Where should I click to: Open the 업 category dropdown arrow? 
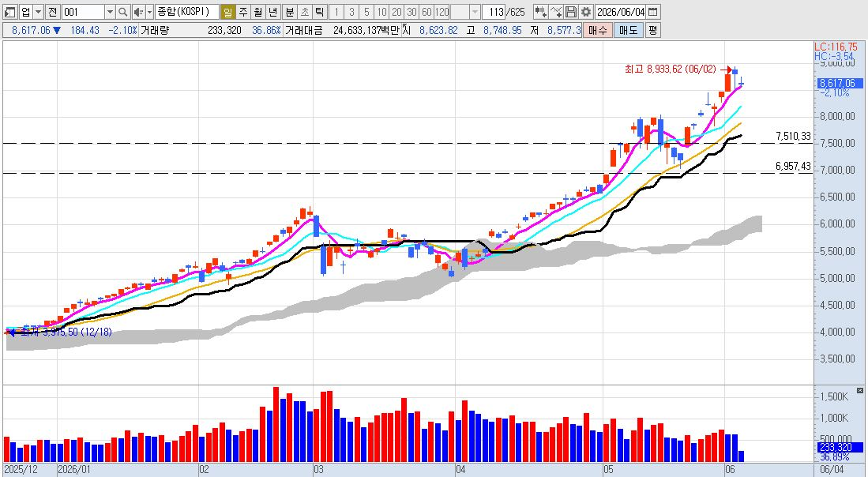(38, 12)
